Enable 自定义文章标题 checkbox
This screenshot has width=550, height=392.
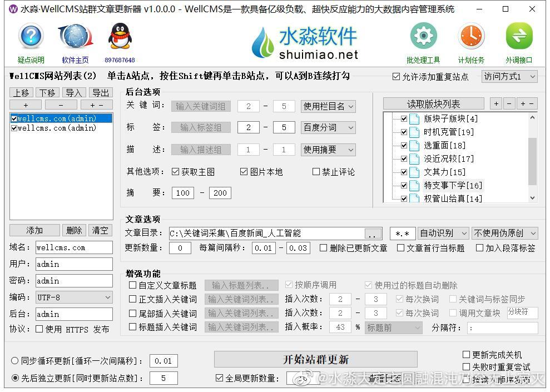132,285
